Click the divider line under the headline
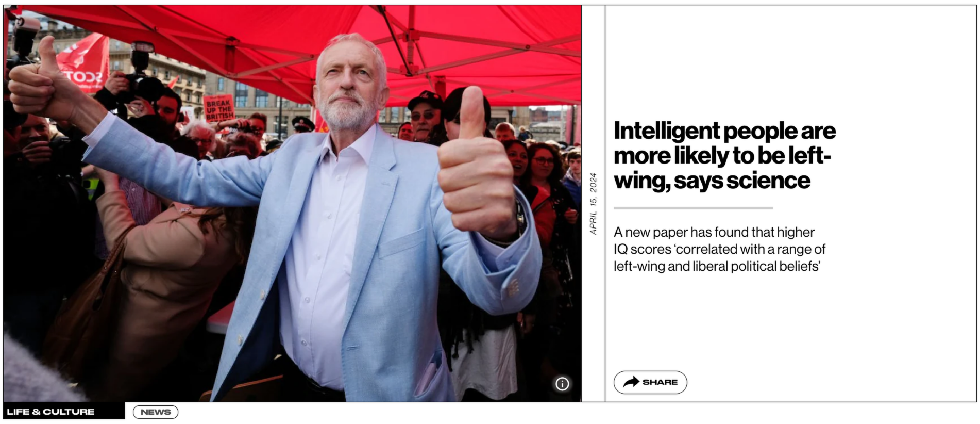The width and height of the screenshot is (980, 424). click(693, 208)
